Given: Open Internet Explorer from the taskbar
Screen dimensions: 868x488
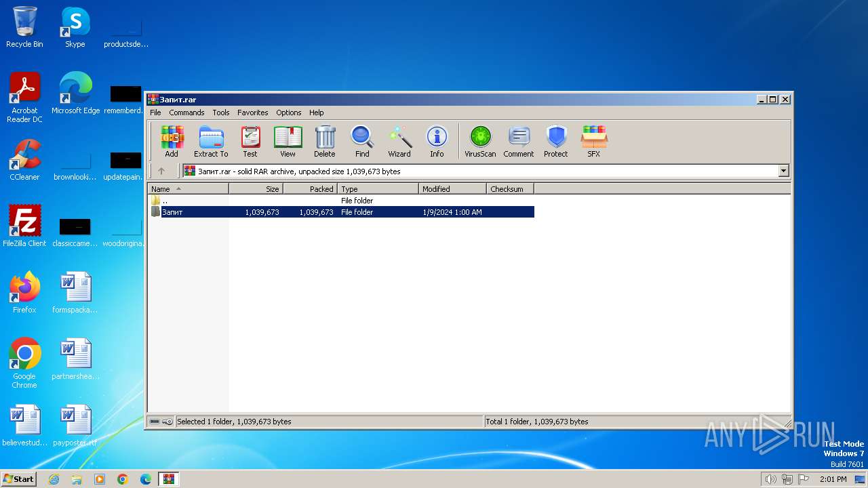Looking at the screenshot, I should point(54,479).
